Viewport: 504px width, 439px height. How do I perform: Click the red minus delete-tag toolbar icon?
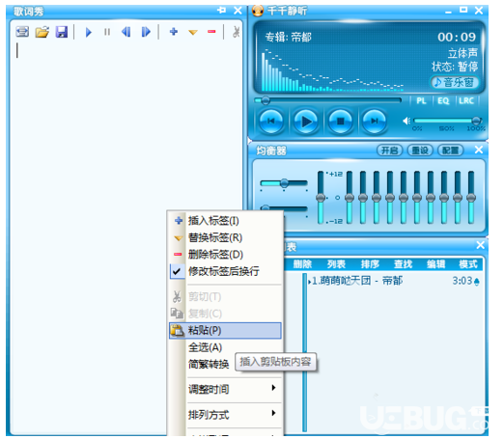(211, 32)
